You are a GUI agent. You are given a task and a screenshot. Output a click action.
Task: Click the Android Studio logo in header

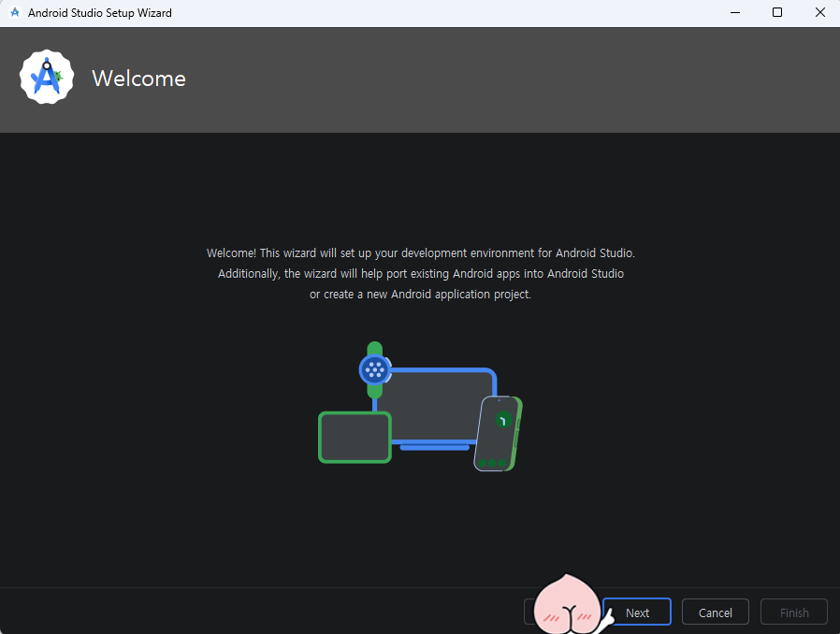coord(47,77)
